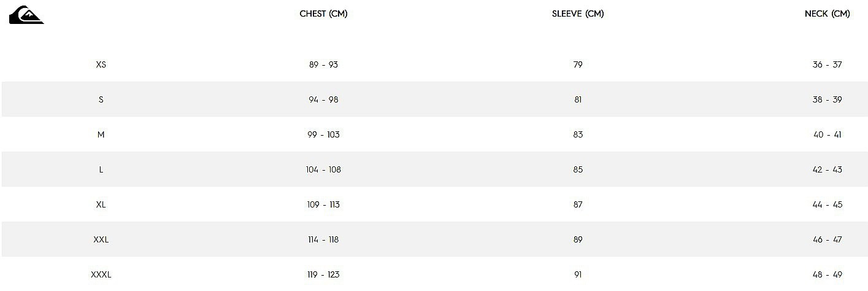The height and width of the screenshot is (291, 868).
Task: Select the NECK (CM) column header
Action: point(827,14)
